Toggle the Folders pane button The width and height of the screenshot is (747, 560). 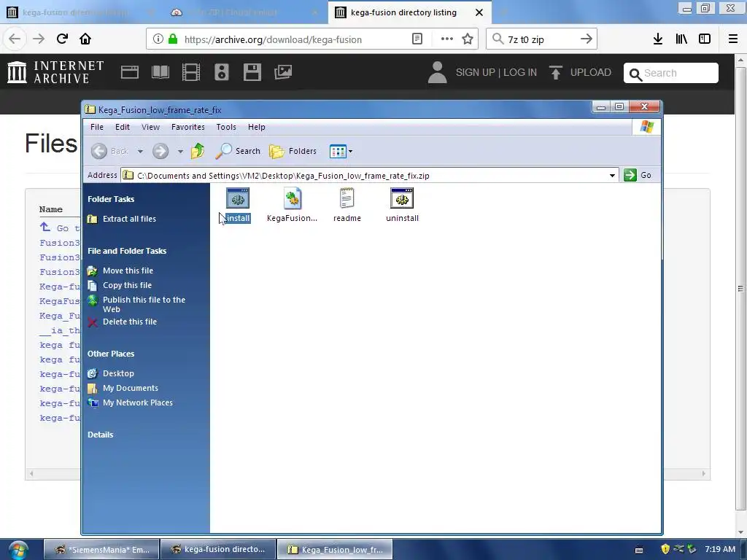click(293, 151)
